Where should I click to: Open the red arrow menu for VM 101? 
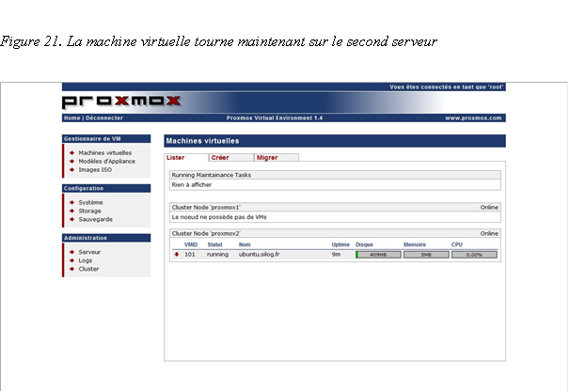(x=177, y=254)
